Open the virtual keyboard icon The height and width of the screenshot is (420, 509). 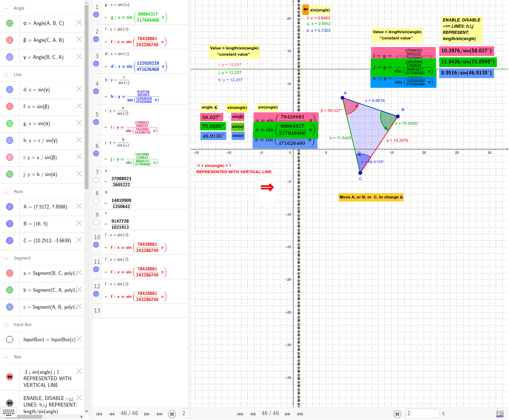point(8,412)
